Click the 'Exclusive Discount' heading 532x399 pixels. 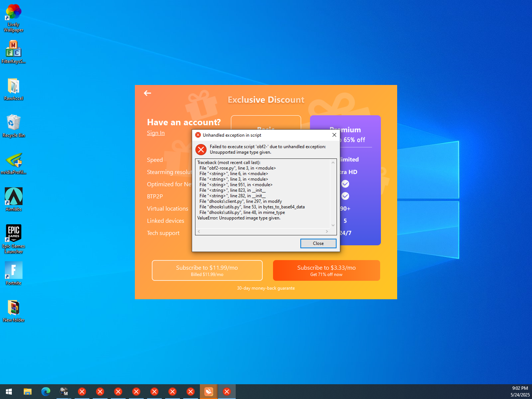coord(266,100)
